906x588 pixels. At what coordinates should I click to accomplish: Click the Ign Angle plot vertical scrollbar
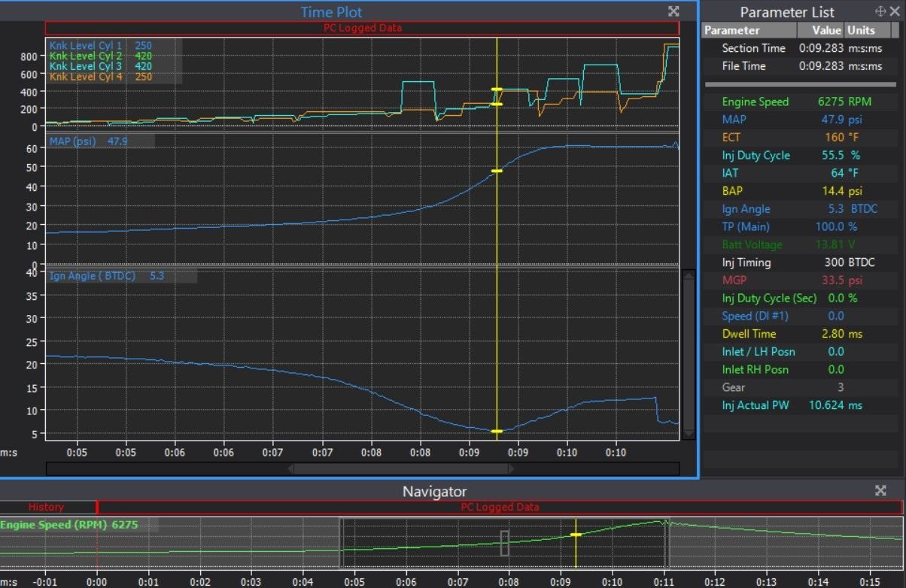click(x=687, y=353)
